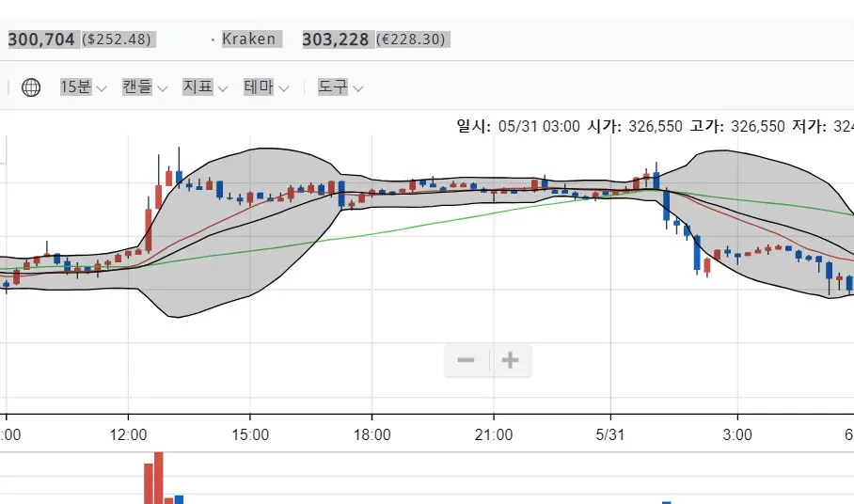Click the 12:00 time axis label
This screenshot has height=504, width=854.
point(128,434)
